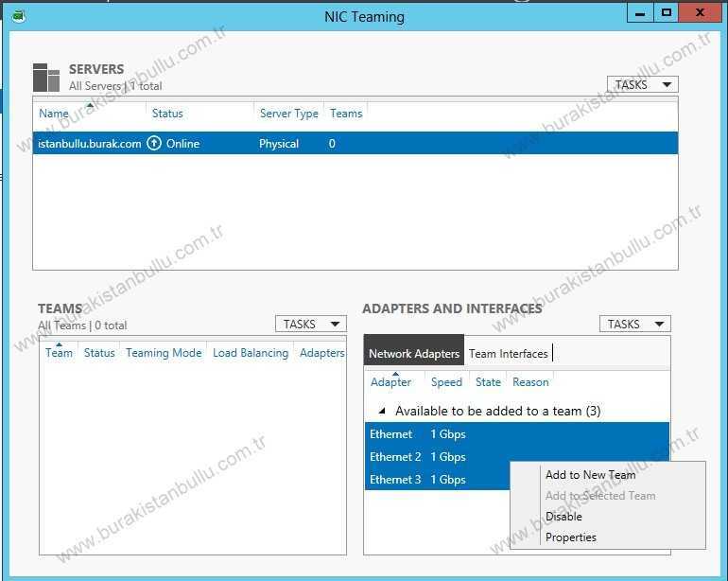Viewport: 728px width, 581px height.
Task: Click the Servers section icon
Action: (46, 78)
